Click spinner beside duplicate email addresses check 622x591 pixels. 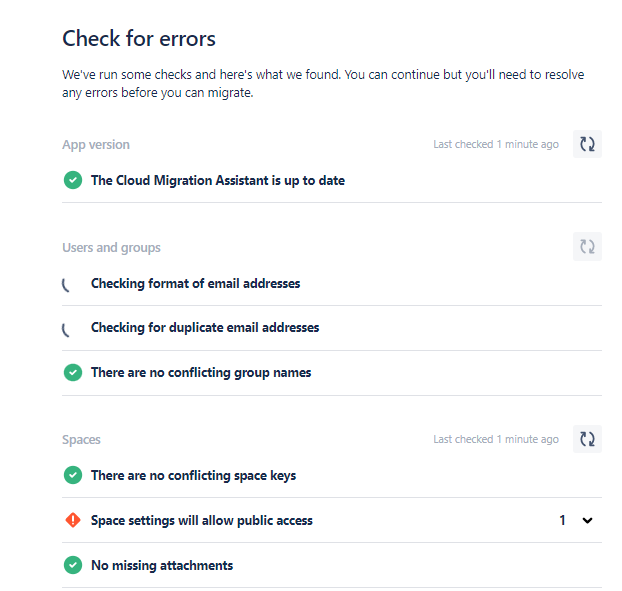[x=66, y=329]
